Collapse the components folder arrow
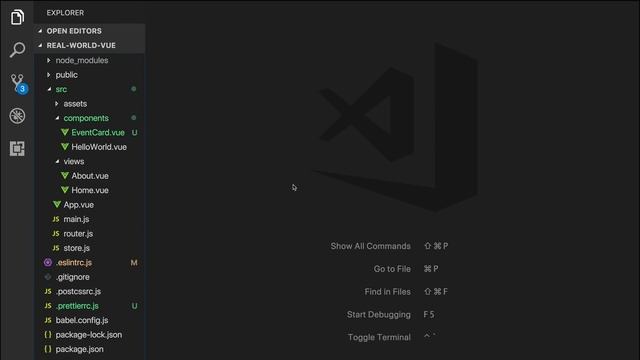Screen dimensions: 640x360 coord(57,118)
